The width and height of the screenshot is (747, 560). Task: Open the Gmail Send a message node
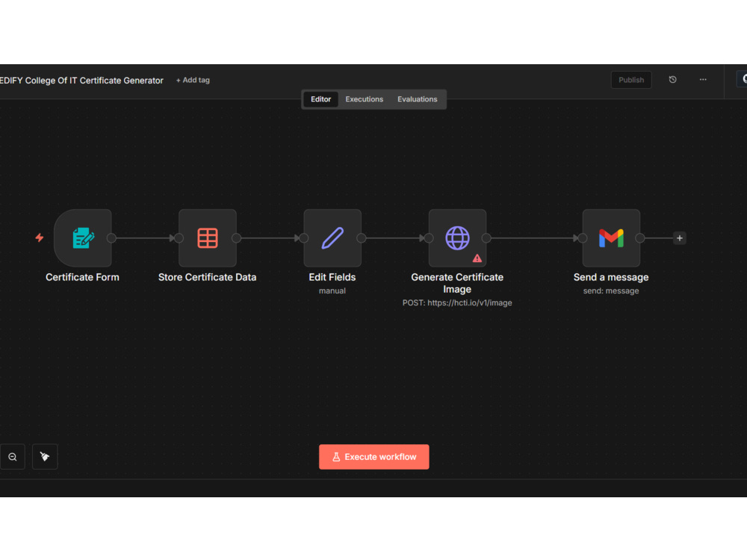coord(611,238)
